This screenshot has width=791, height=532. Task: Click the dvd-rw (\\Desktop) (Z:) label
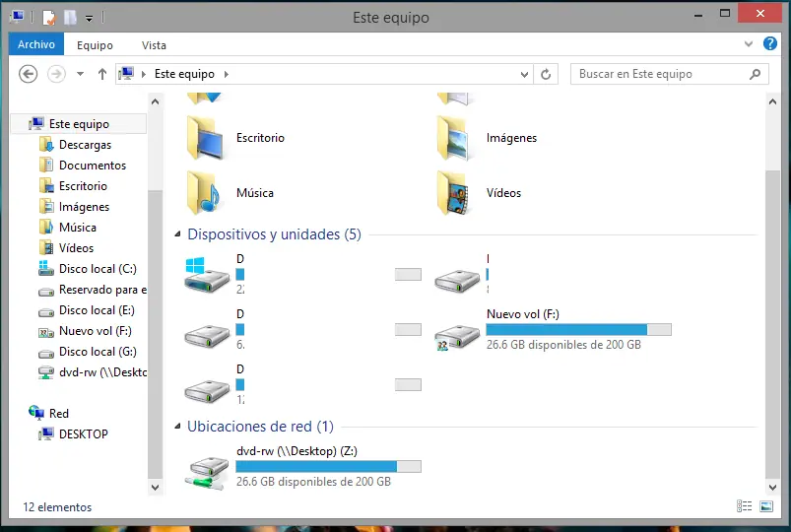pos(297,451)
